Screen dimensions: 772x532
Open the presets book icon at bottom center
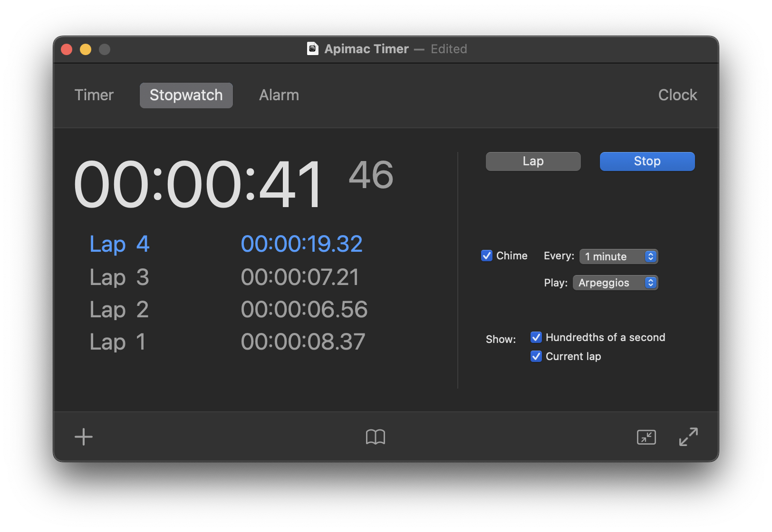tap(375, 437)
